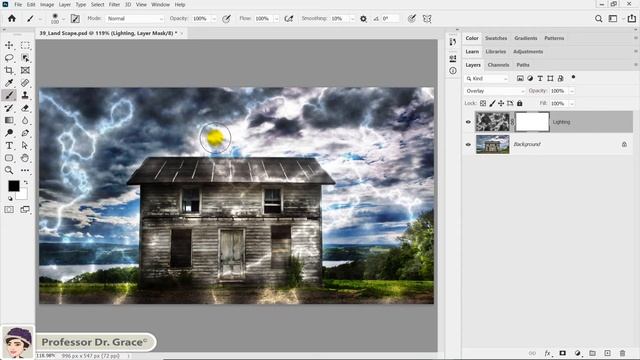Open brush Opacity dropdown in options bar
The height and width of the screenshot is (360, 640).
214,19
